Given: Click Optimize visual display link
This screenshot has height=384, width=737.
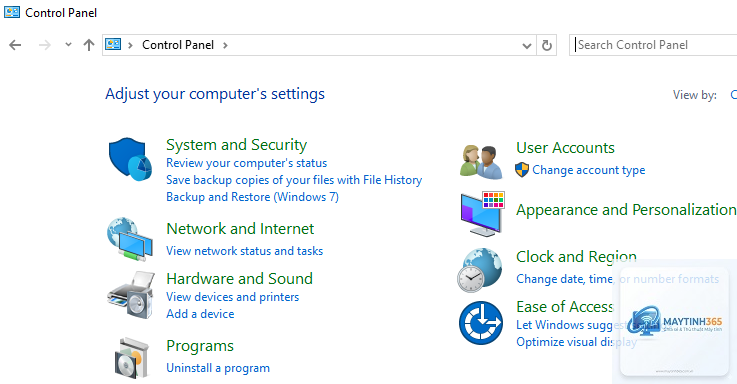Looking at the screenshot, I should 576,342.
